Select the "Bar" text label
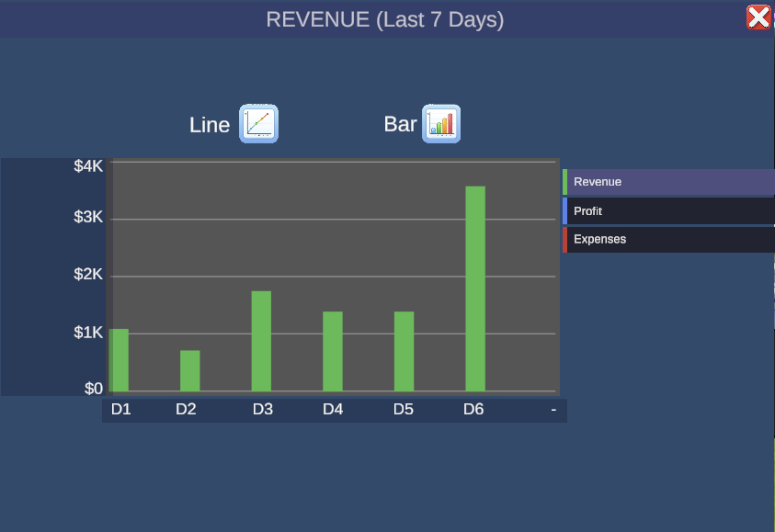The width and height of the screenshot is (775, 532). click(400, 124)
